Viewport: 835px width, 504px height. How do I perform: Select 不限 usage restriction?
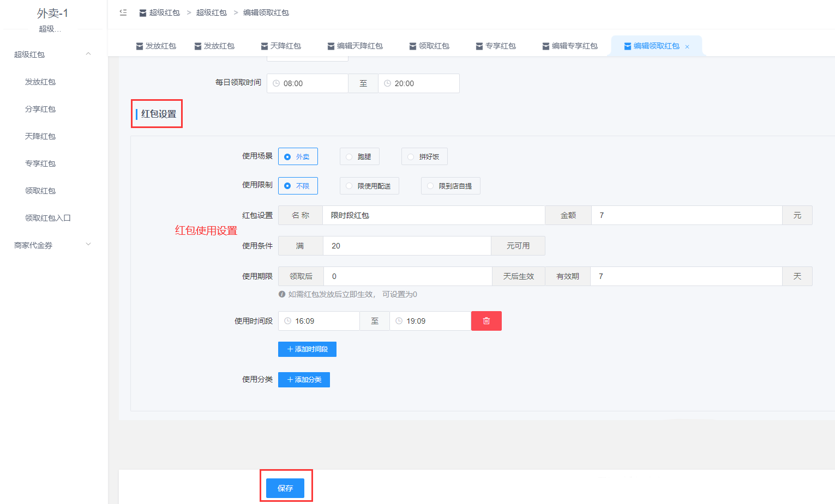coord(298,186)
